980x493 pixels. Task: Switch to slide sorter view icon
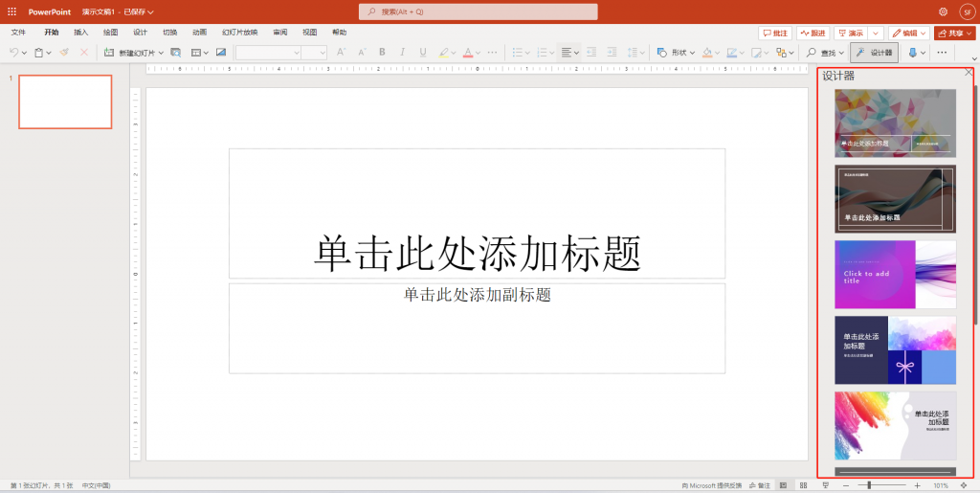[x=803, y=485]
